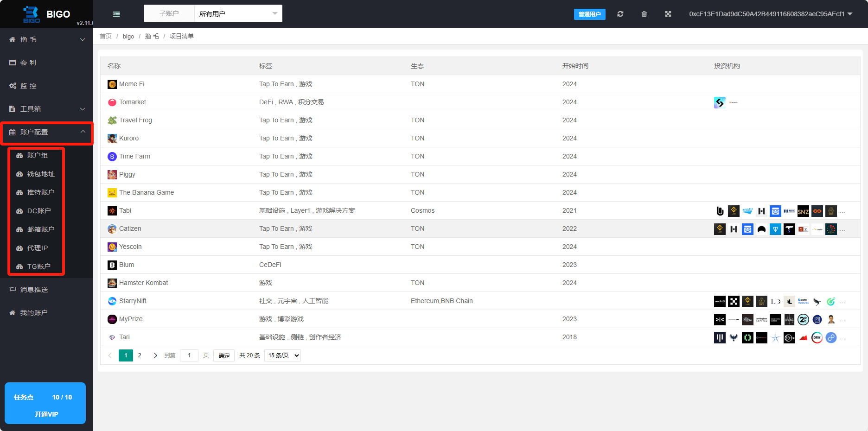Click the Travel Frog project icon
This screenshot has width=868, height=431.
coord(112,120)
